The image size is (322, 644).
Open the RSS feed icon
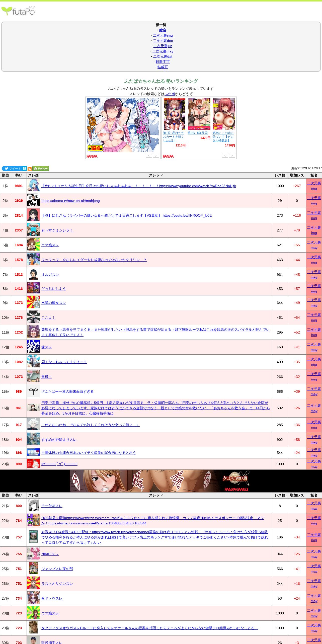pos(30,169)
